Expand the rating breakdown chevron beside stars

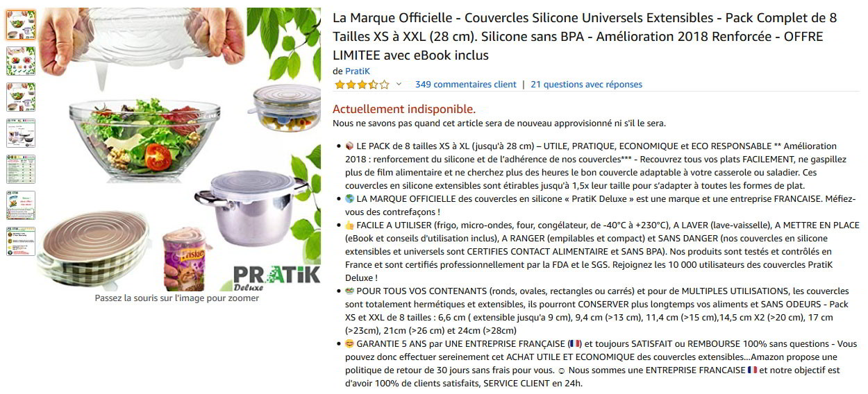click(399, 85)
